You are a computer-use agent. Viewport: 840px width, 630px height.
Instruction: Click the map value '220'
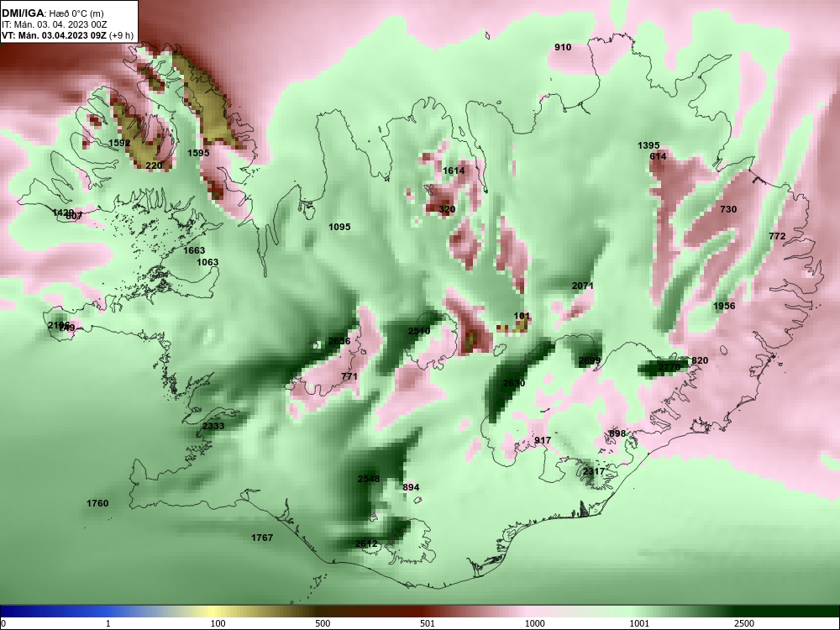click(x=154, y=165)
